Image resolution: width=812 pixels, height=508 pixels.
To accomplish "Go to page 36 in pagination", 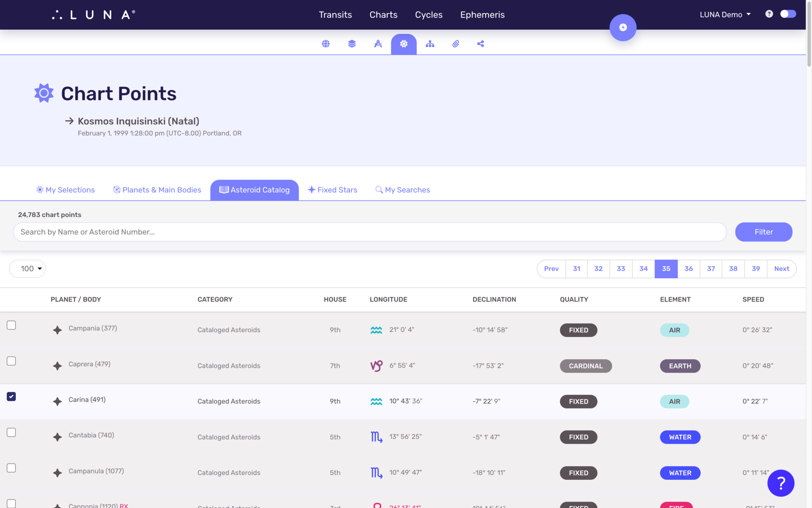I will (x=688, y=269).
